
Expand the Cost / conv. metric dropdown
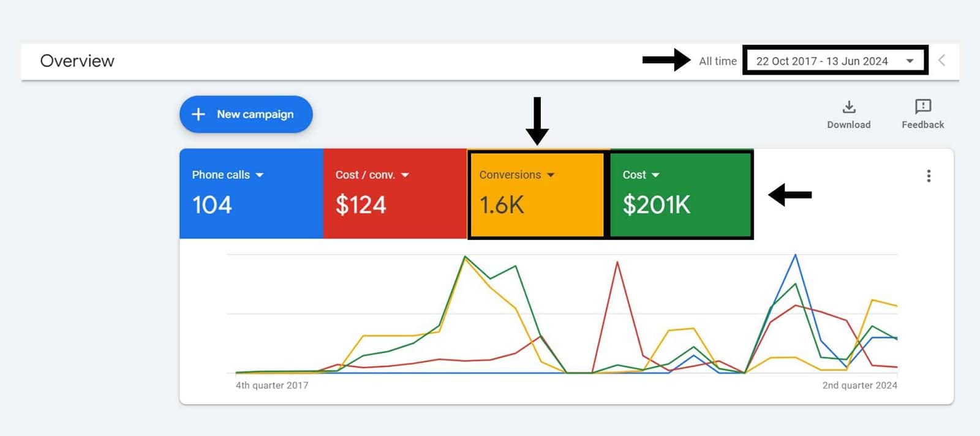coord(405,175)
